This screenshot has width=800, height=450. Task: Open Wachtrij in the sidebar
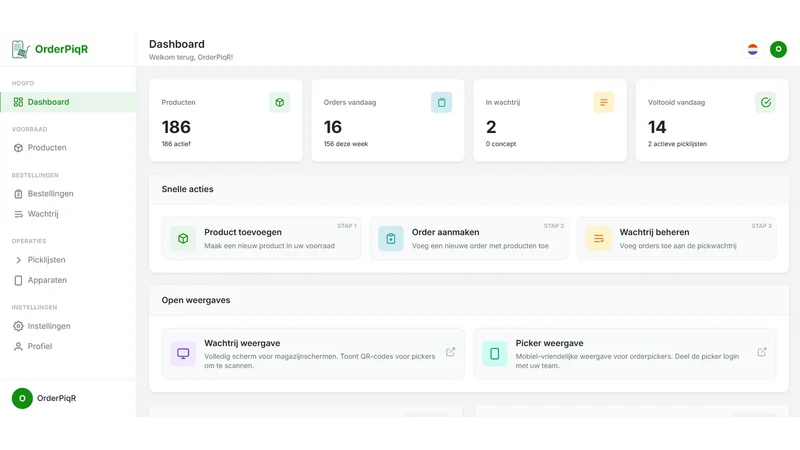pyautogui.click(x=68, y=214)
